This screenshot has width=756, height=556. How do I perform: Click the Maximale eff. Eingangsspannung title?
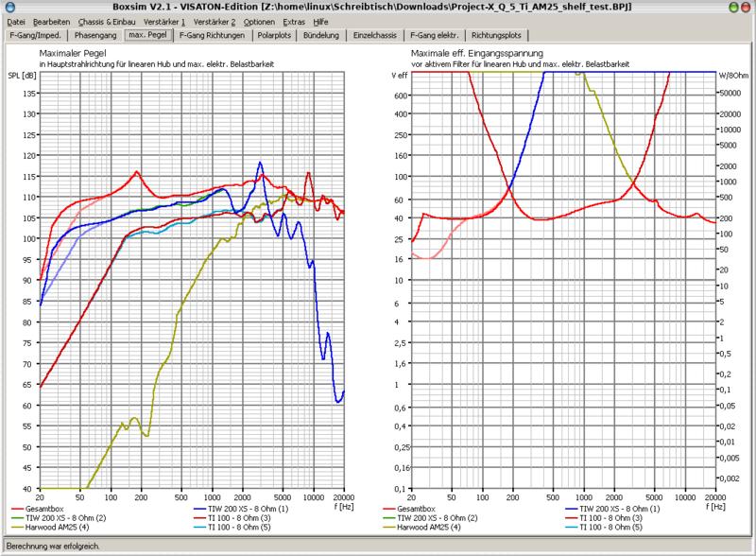477,53
